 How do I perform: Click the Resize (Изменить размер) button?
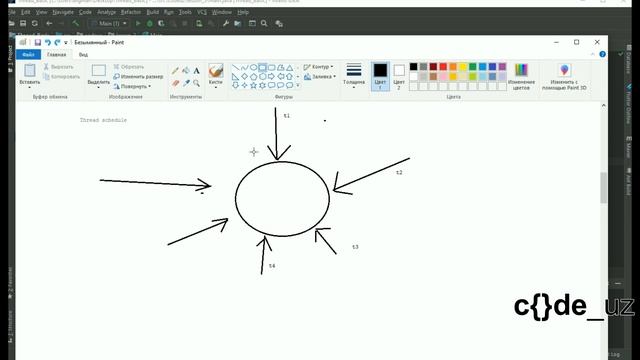click(138, 76)
